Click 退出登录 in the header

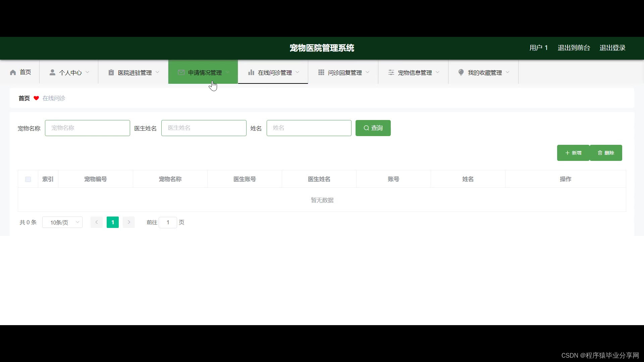click(x=612, y=48)
